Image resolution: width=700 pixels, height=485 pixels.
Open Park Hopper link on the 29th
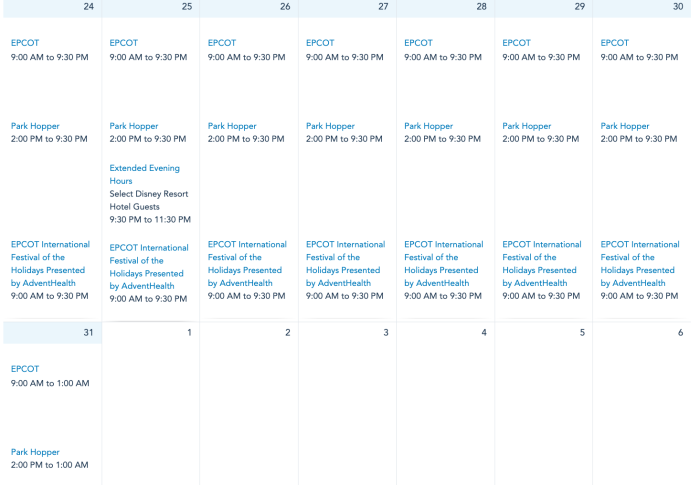527,126
